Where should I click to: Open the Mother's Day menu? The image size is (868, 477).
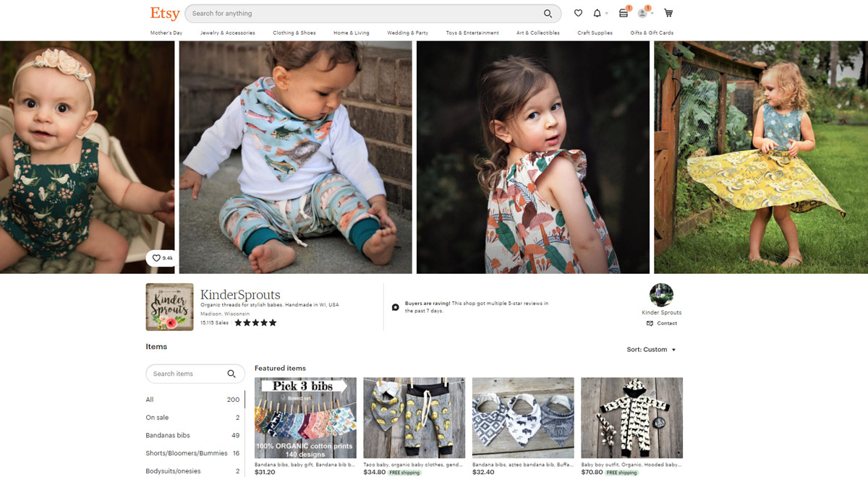coord(166,33)
